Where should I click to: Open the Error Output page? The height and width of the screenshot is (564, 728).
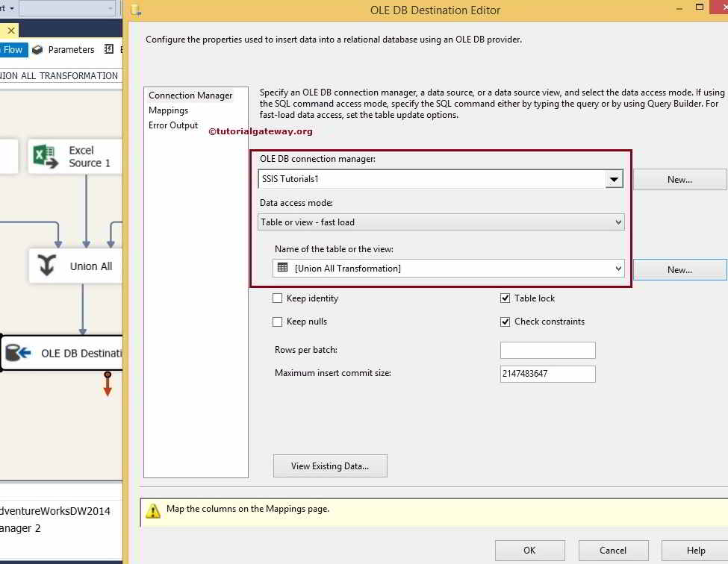(x=172, y=125)
